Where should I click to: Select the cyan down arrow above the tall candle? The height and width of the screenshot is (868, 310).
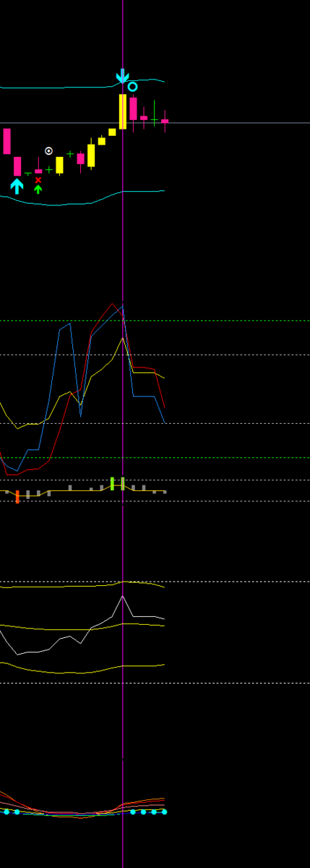[123, 77]
